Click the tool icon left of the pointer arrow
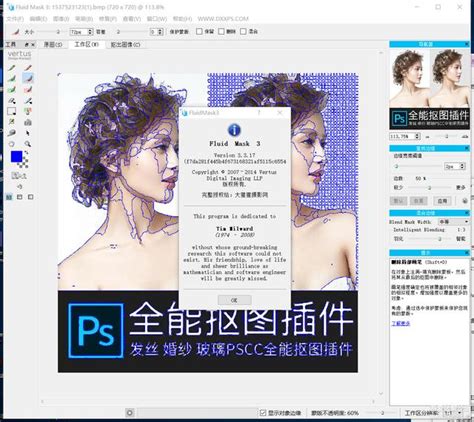The image size is (474, 422). coord(12,133)
